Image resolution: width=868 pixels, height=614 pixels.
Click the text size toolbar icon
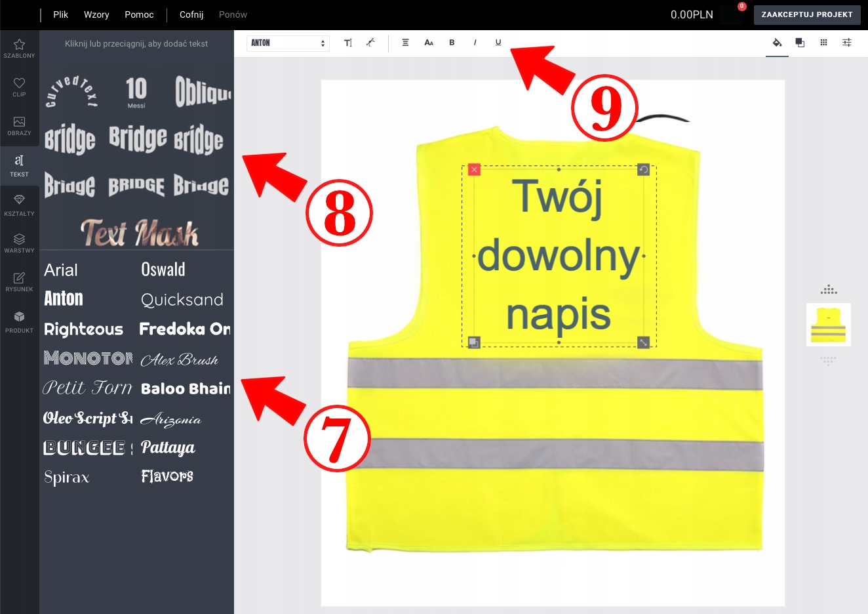[348, 43]
